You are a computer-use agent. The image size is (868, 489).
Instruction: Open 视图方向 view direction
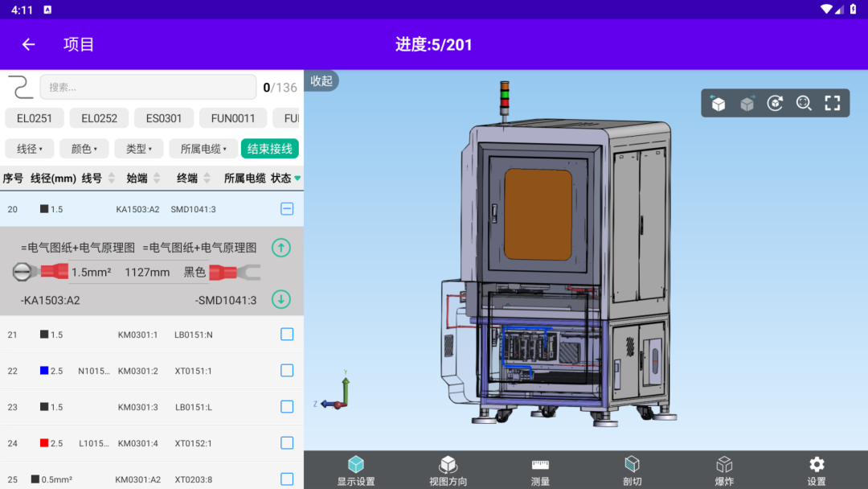[x=448, y=471]
